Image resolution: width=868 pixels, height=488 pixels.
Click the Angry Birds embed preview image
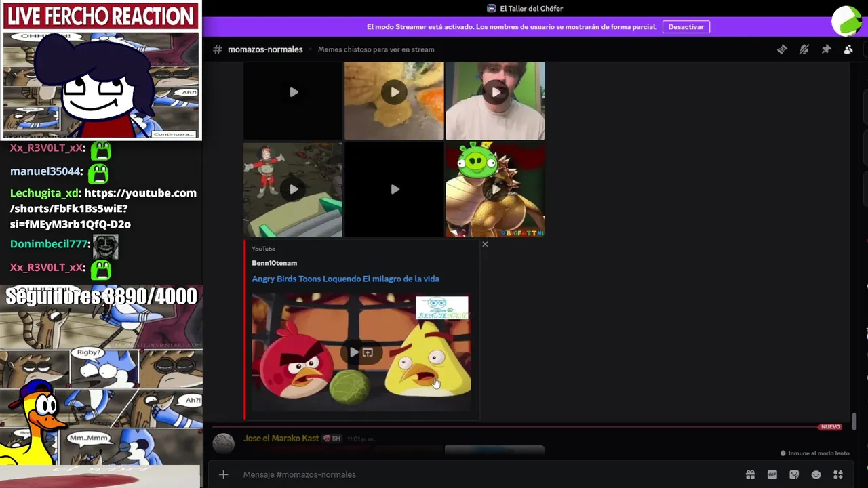361,352
